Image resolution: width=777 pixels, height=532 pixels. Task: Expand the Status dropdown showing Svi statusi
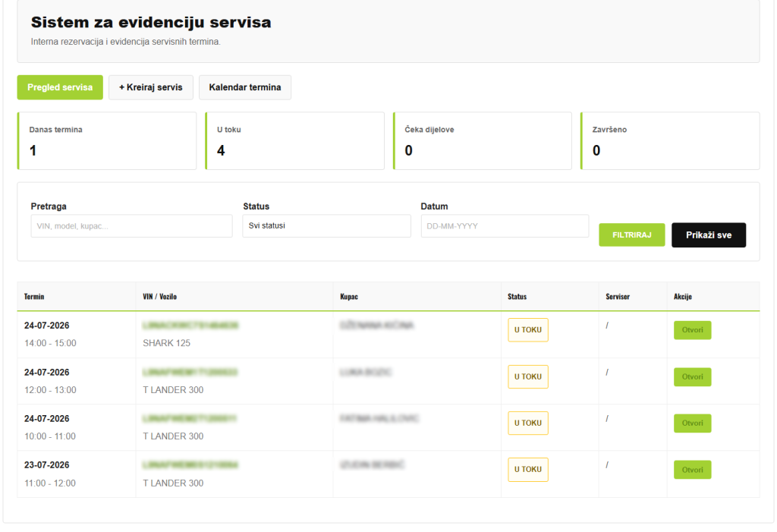click(326, 225)
